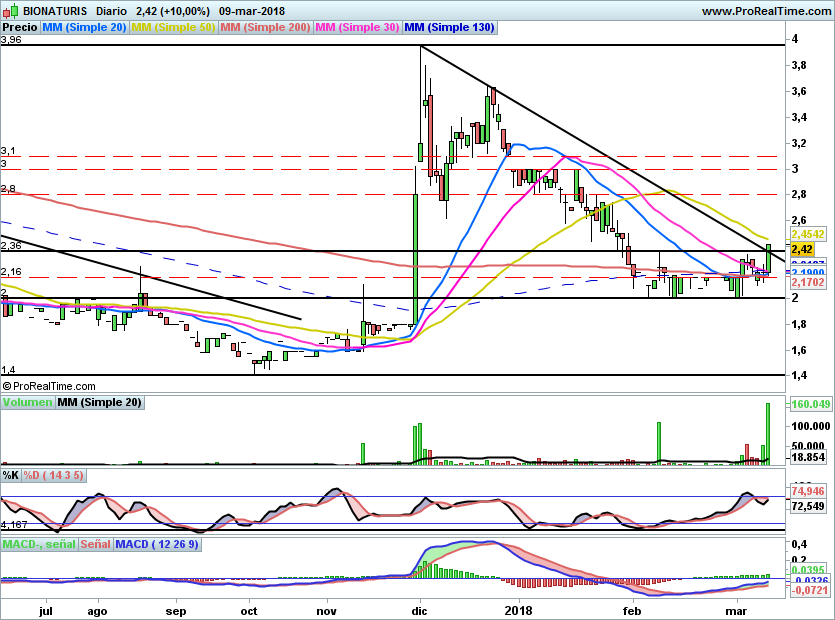The image size is (835, 620).
Task: Click the ago month axis label
Action: point(97,611)
